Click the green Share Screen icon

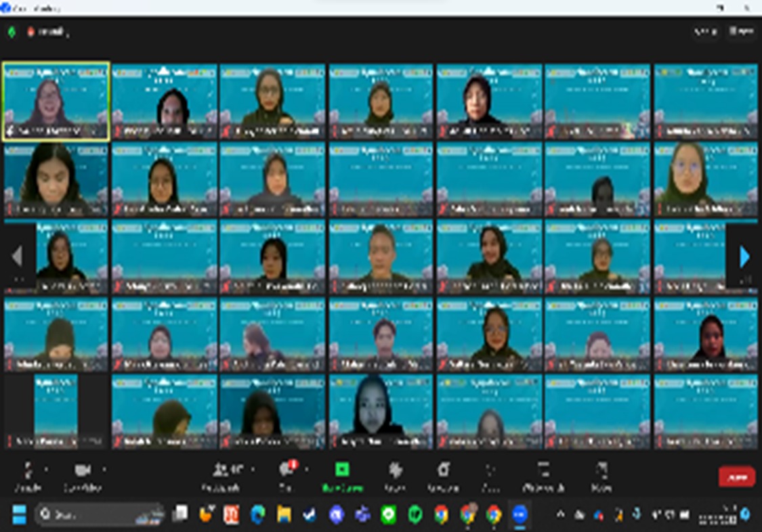point(343,470)
